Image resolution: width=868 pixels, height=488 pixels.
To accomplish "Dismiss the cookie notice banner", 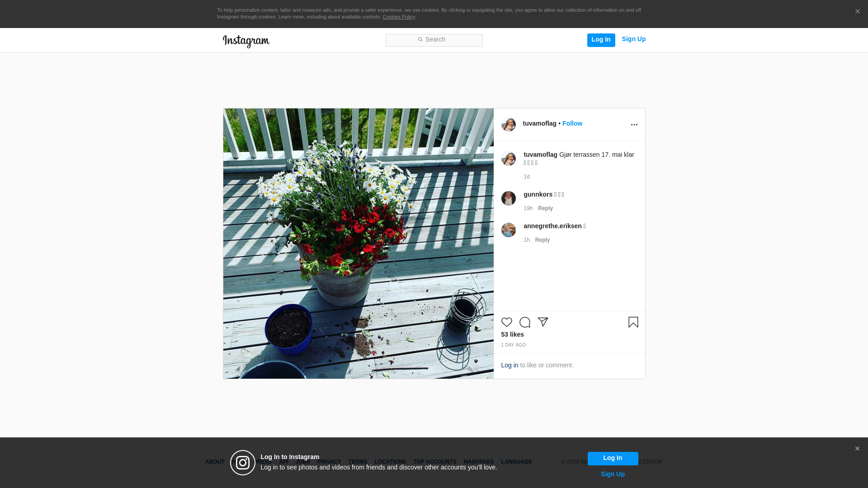I will coord(857,11).
